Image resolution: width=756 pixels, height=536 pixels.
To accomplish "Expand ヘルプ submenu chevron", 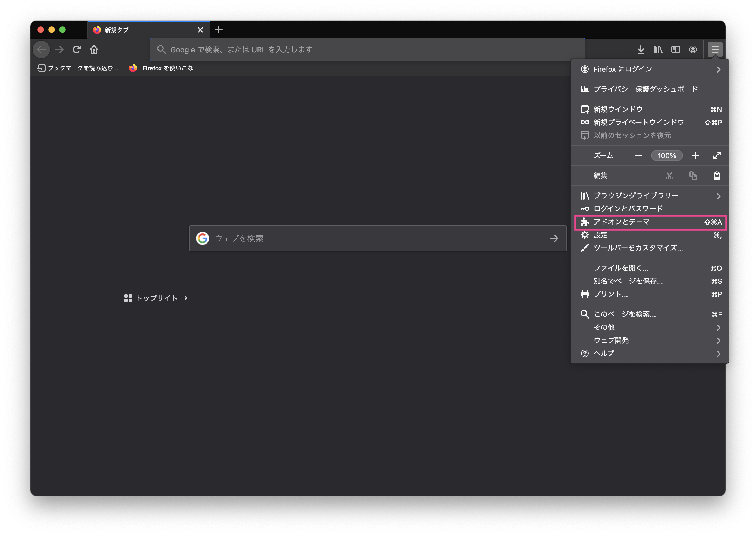I will click(x=719, y=354).
